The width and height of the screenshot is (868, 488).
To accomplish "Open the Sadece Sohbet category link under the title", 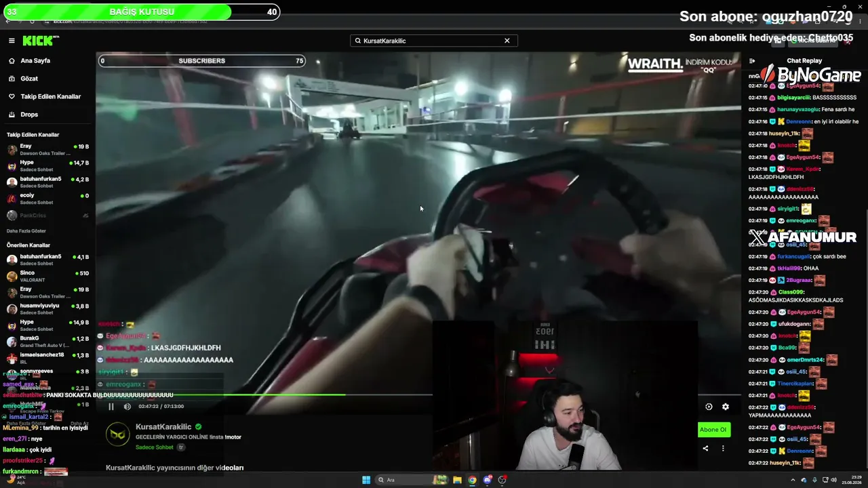I will pyautogui.click(x=155, y=447).
